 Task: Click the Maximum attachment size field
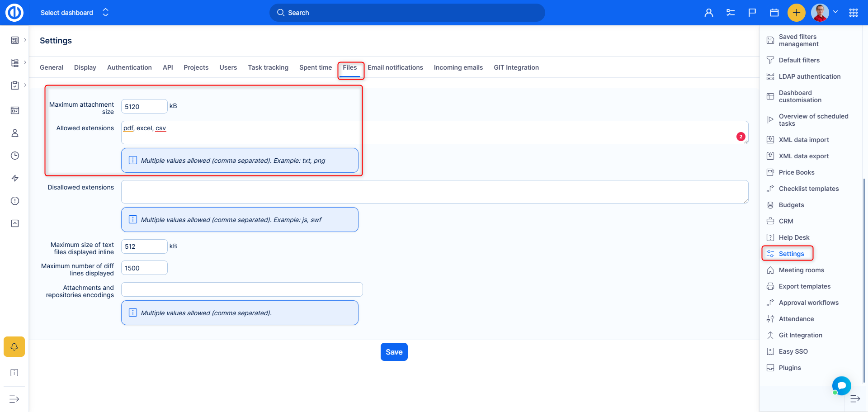pyautogui.click(x=144, y=106)
